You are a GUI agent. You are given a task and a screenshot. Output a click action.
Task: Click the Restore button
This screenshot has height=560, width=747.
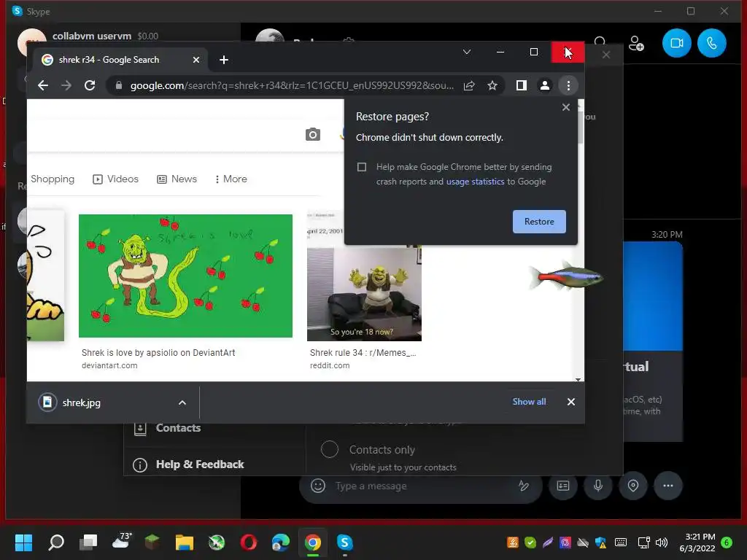(539, 222)
